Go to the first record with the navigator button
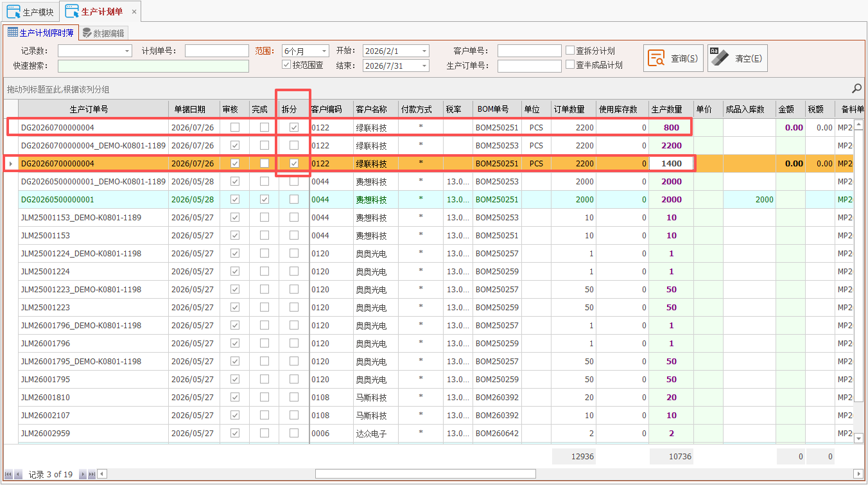The width and height of the screenshot is (868, 485). (x=9, y=475)
